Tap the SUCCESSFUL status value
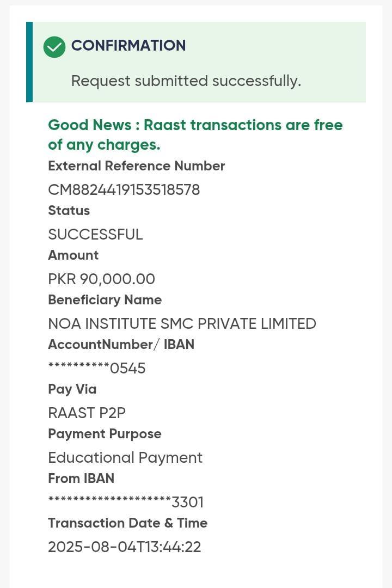 [x=95, y=234]
